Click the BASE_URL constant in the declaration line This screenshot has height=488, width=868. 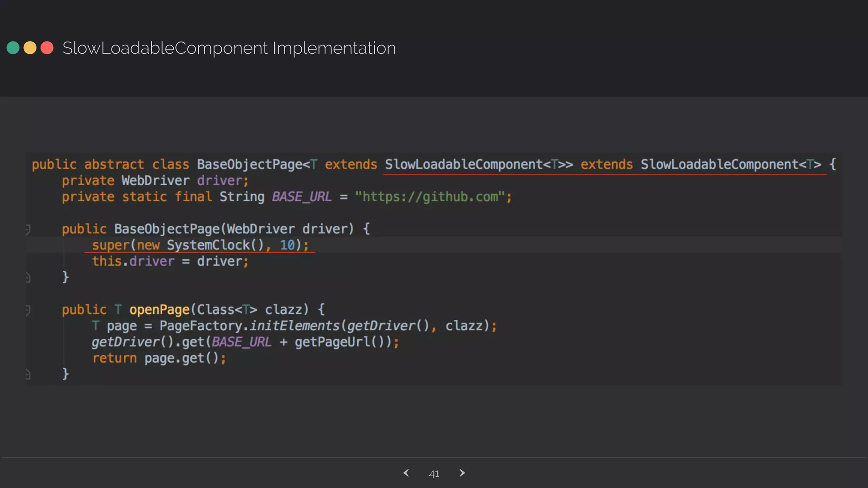click(301, 197)
